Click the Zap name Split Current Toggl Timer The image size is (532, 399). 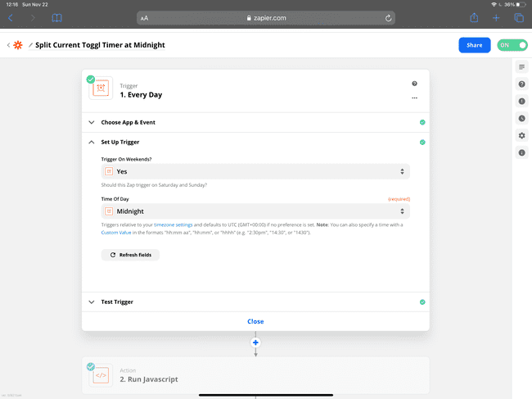(x=100, y=45)
